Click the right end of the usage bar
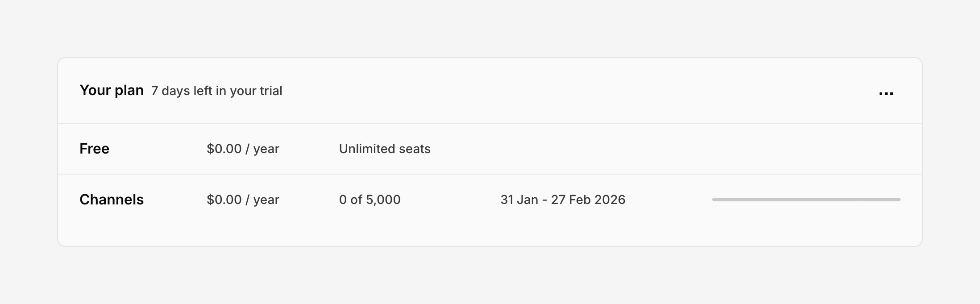The width and height of the screenshot is (980, 304). click(x=897, y=200)
